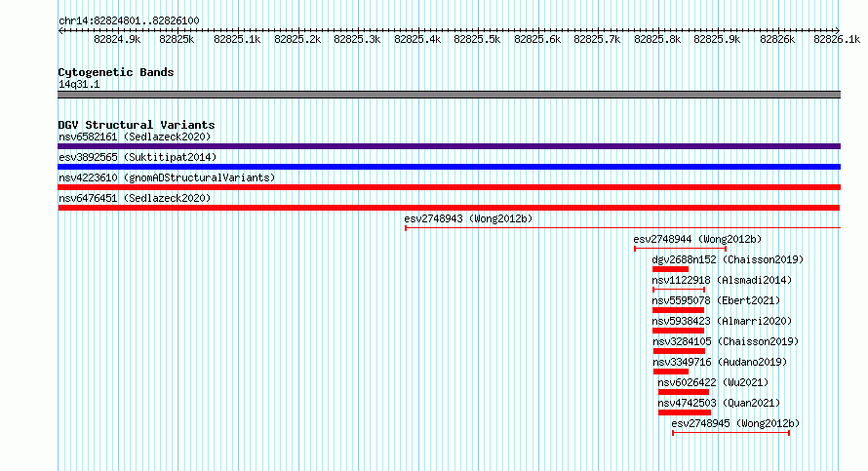
Task: Click the 14q31.1 band label
Action: pyautogui.click(x=79, y=84)
